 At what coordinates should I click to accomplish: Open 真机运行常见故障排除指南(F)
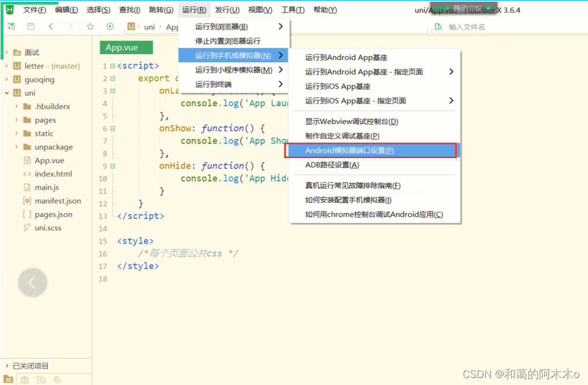[x=374, y=185]
